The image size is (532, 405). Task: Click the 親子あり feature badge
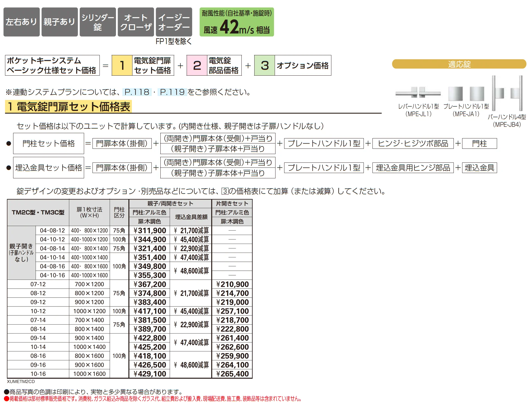tap(60, 22)
